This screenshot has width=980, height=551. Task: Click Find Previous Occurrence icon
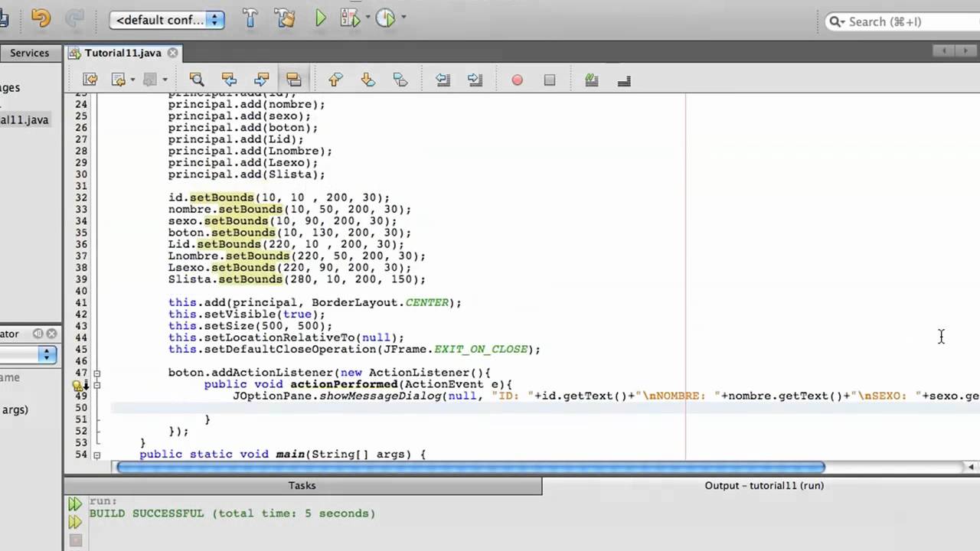[228, 80]
